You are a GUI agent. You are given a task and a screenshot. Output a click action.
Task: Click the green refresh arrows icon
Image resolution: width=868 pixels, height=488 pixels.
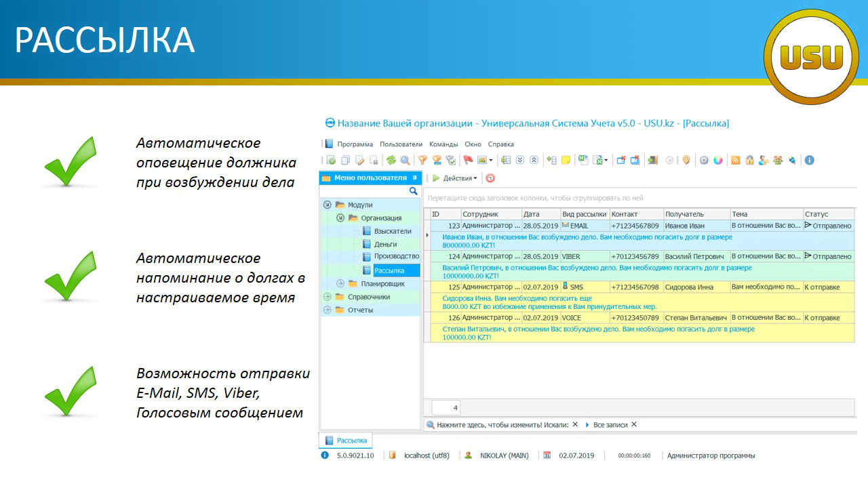coord(391,160)
